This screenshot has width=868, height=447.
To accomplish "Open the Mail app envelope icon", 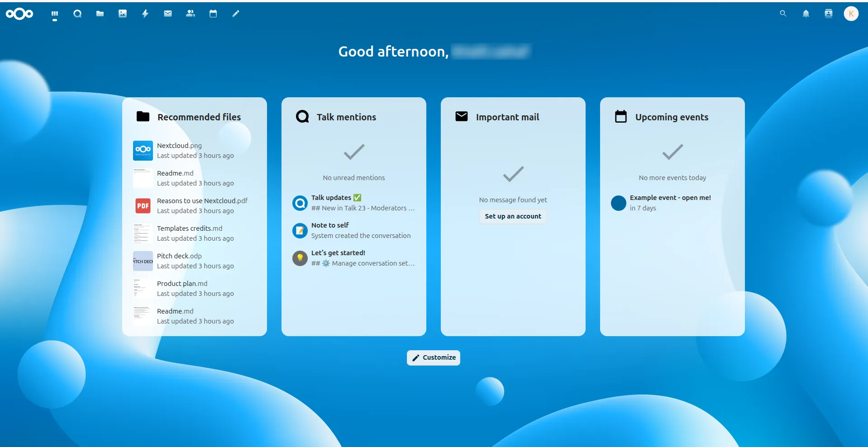I will coord(168,14).
